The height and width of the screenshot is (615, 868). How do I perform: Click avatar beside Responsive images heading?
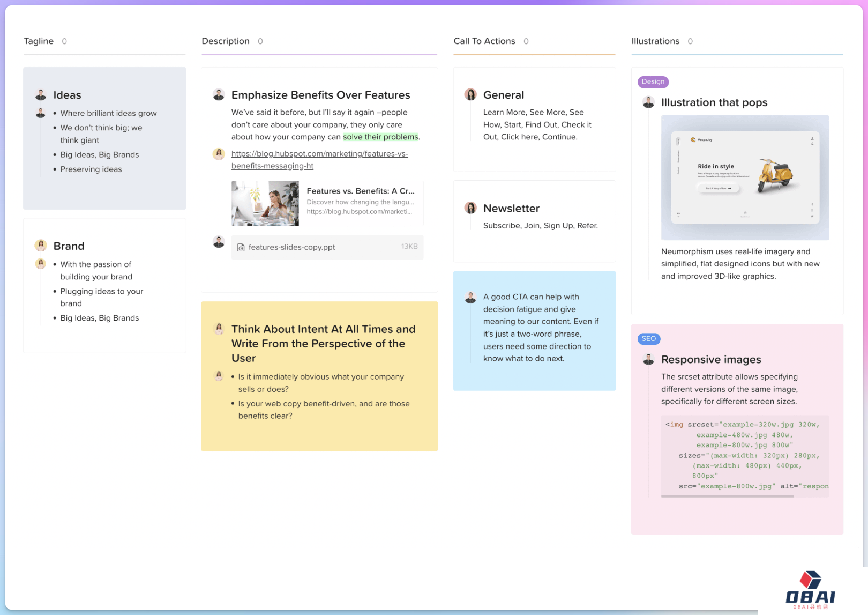coord(648,359)
